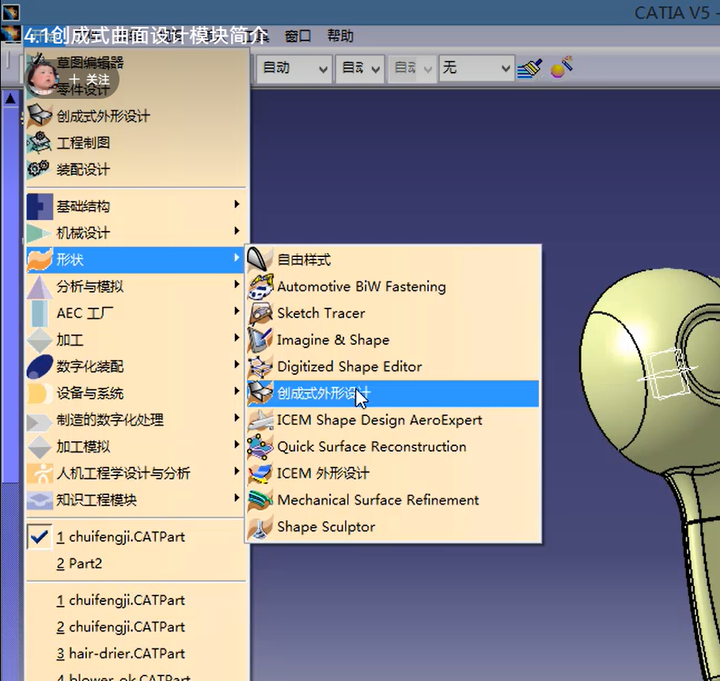
Task: Open the 窗口 menu in menu bar
Action: click(x=297, y=36)
